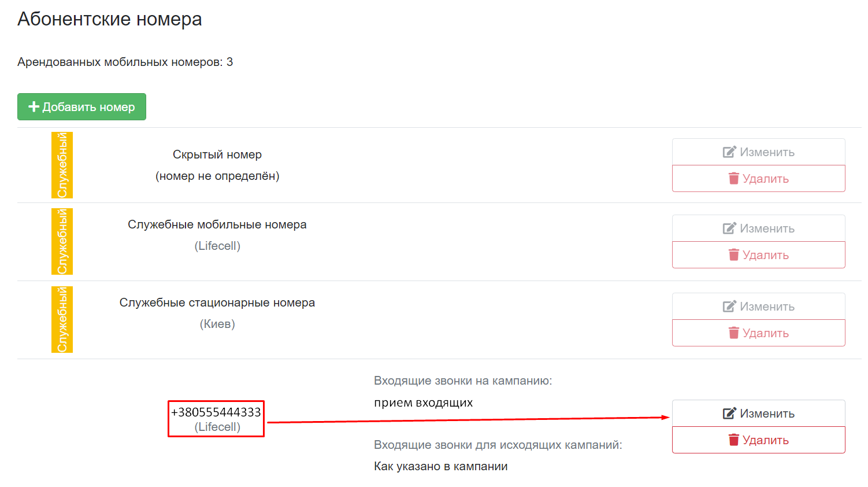Click Удалить for Служебные мобильные номера
The height and width of the screenshot is (487, 868).
coord(759,255)
